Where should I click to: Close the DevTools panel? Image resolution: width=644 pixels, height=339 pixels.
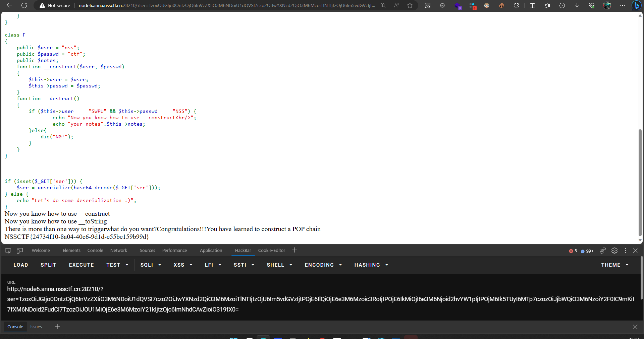coord(635,251)
